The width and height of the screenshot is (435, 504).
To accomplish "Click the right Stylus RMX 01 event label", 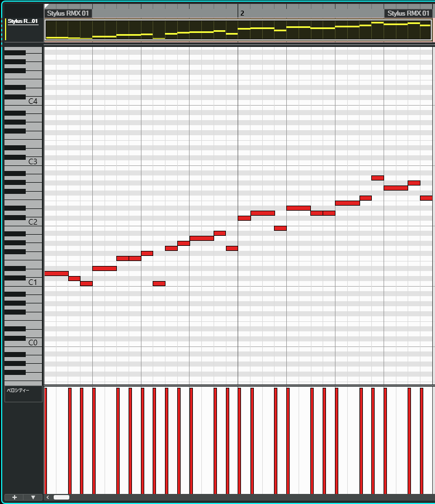I will 408,13.
